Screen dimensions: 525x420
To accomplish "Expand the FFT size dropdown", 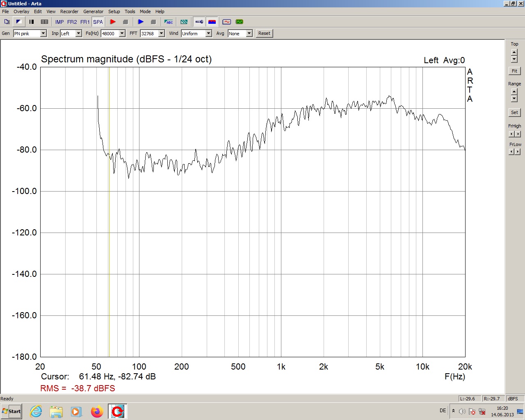I will point(161,34).
